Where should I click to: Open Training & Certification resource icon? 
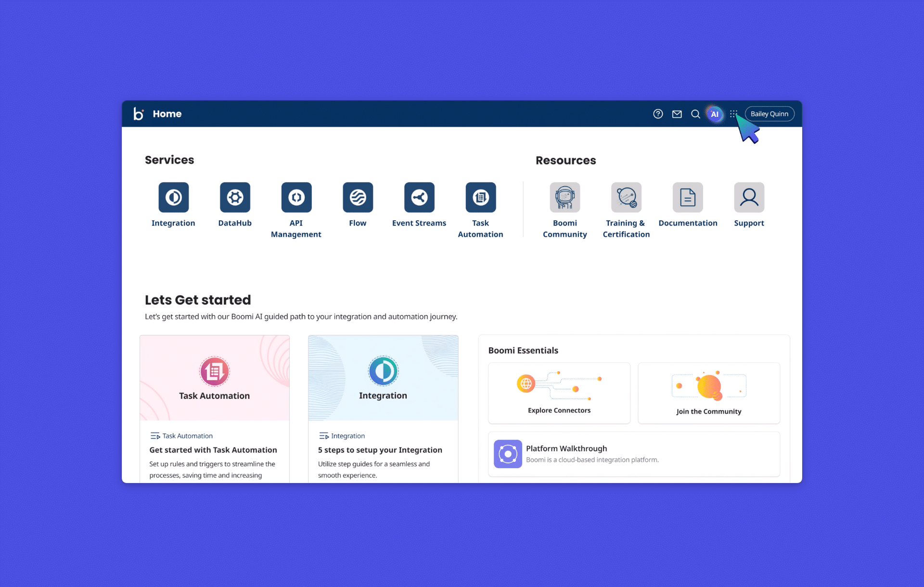click(x=626, y=197)
